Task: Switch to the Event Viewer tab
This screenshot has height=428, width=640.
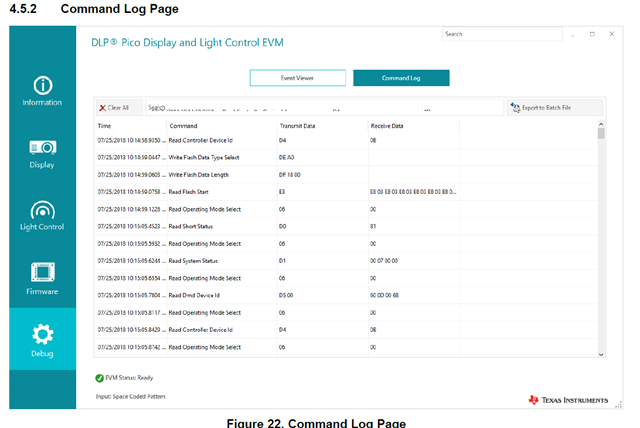Action: [298, 78]
